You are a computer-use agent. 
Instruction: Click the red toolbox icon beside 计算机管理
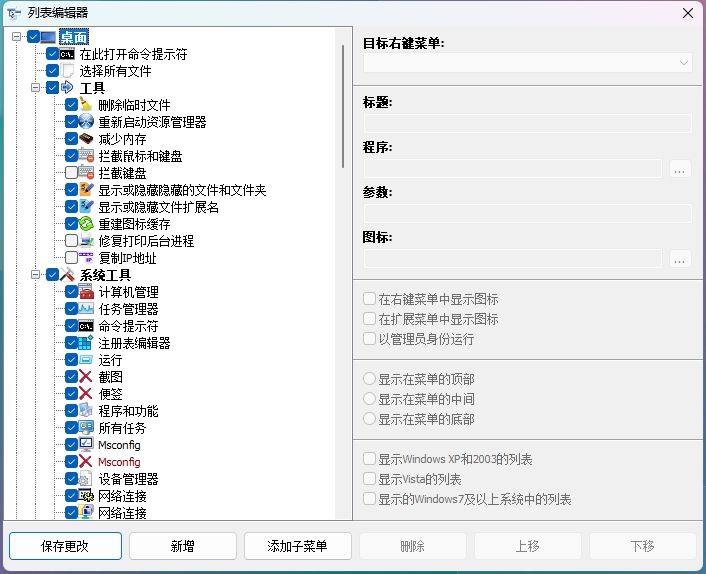pyautogui.click(x=86, y=292)
